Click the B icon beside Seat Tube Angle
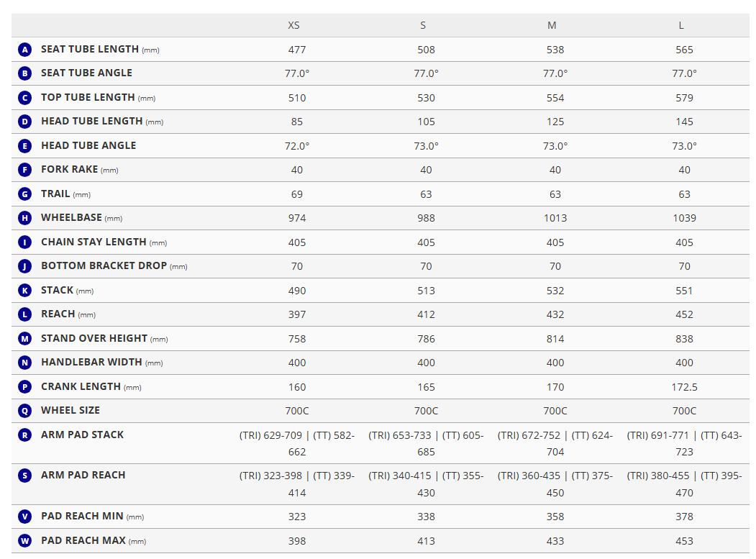This screenshot has width=756, height=559. [24, 73]
